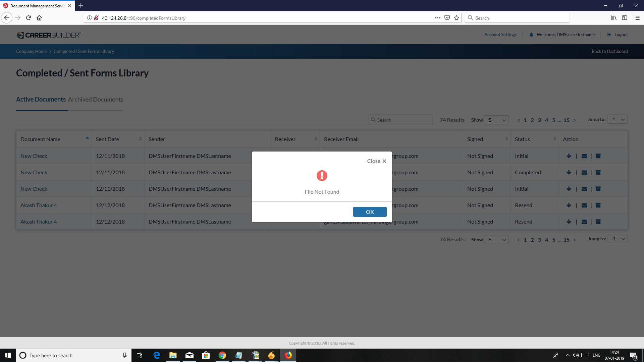Viewport: 644px width, 362px height.
Task: Open the bottom Show results dropdown
Action: pyautogui.click(x=496, y=240)
